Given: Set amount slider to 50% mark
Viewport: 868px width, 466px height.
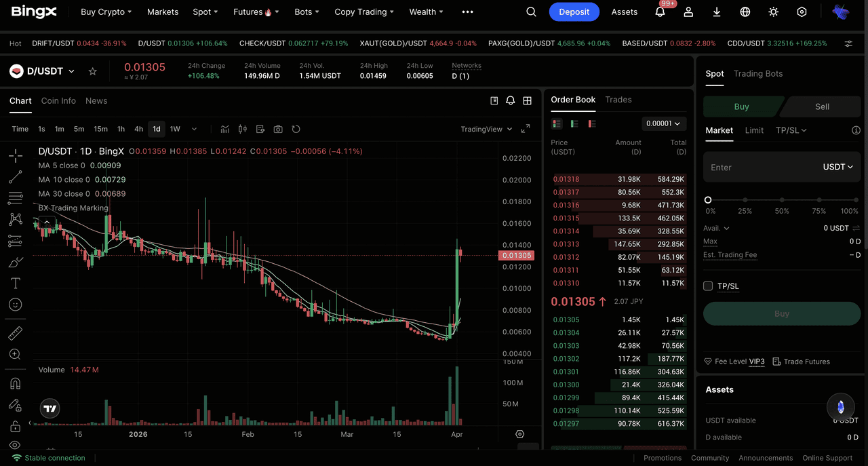Looking at the screenshot, I should 782,200.
